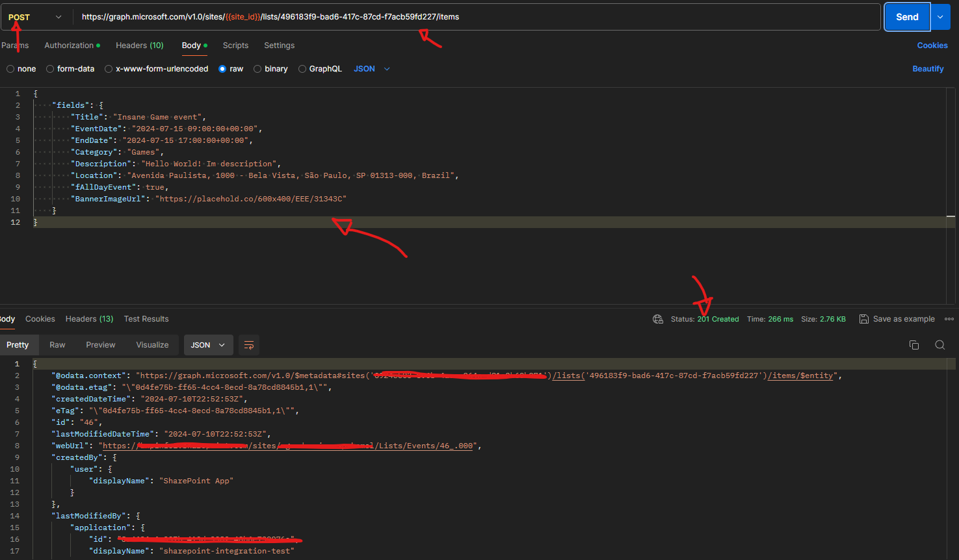This screenshot has height=560, width=959.
Task: Click the "lastModifiedBy" response line
Action: coord(96,516)
